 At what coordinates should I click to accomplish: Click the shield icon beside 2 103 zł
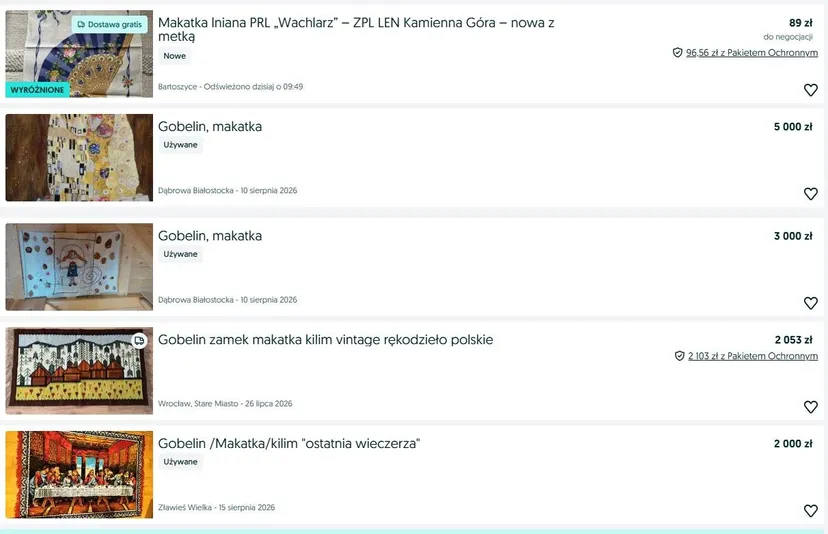tap(680, 356)
